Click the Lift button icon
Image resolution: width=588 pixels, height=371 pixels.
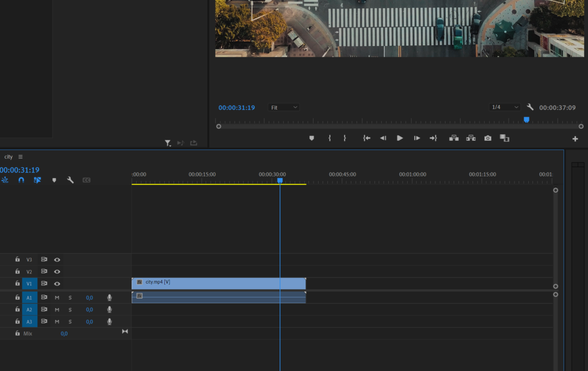click(x=454, y=138)
